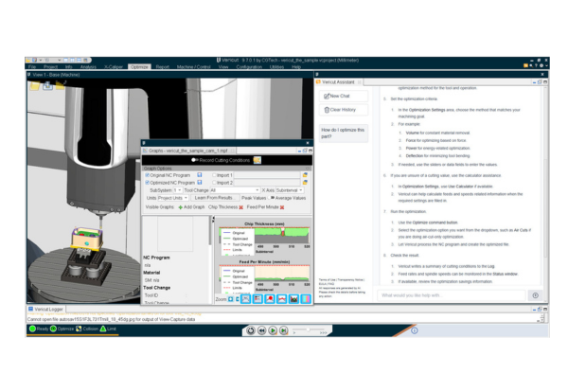
Task: Open the Project menu
Action: tap(51, 67)
